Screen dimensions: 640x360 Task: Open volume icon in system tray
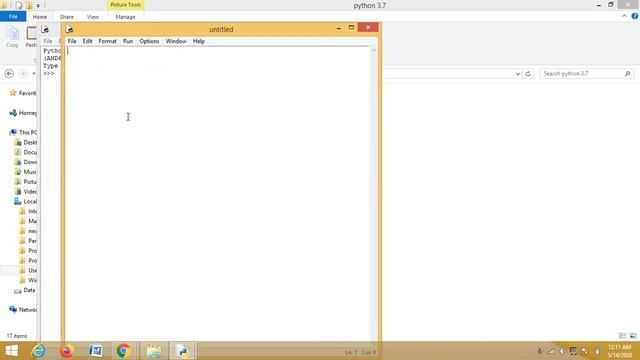(x=562, y=351)
